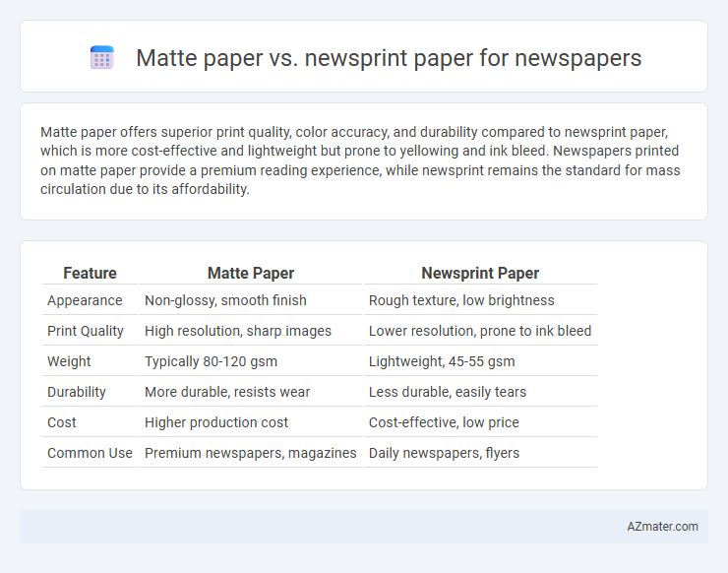The width and height of the screenshot is (728, 573).
Task: Click the calendar grid icon beside the title
Action: (x=102, y=57)
